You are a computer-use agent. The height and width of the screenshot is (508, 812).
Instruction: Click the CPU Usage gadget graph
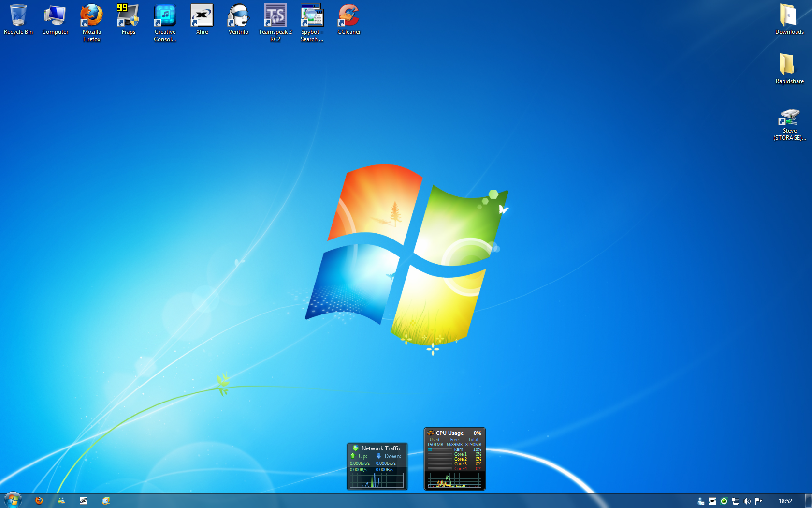[x=454, y=480]
